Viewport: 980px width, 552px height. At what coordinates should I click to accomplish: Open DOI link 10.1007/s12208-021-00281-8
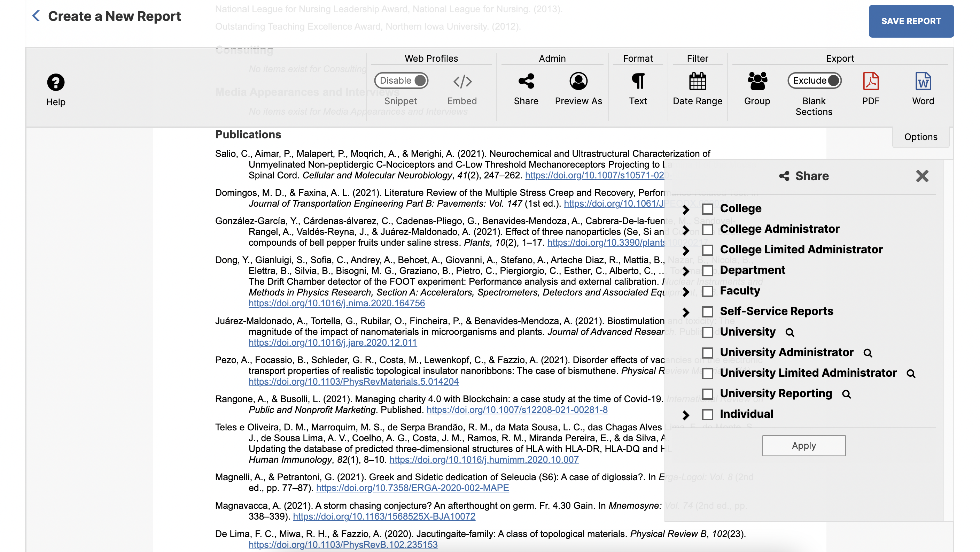pyautogui.click(x=517, y=410)
